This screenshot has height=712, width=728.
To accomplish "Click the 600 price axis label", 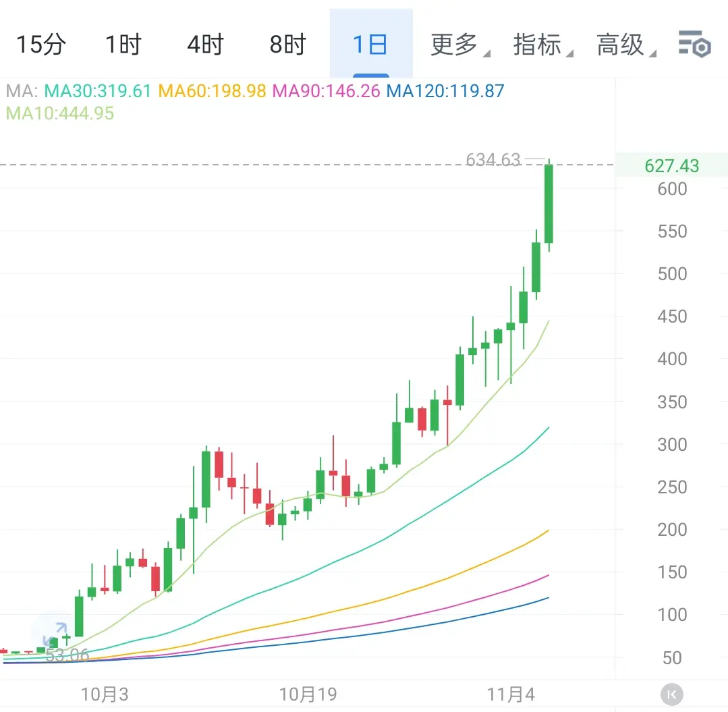I will click(x=672, y=189).
